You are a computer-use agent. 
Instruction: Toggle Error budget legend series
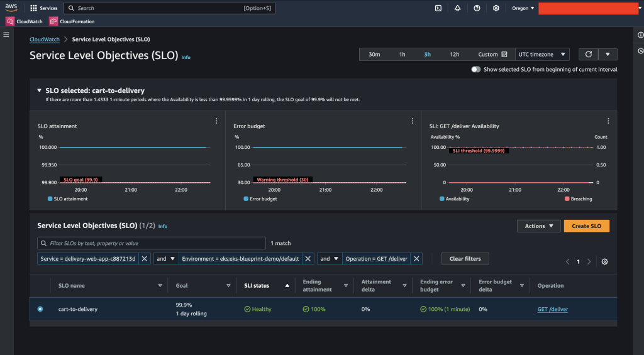pos(260,199)
